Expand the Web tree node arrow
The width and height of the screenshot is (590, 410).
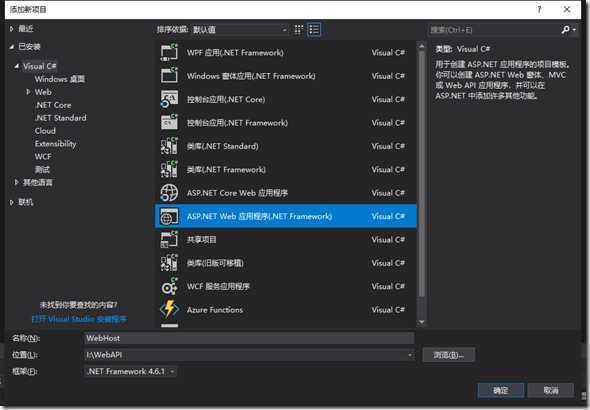pyautogui.click(x=28, y=92)
